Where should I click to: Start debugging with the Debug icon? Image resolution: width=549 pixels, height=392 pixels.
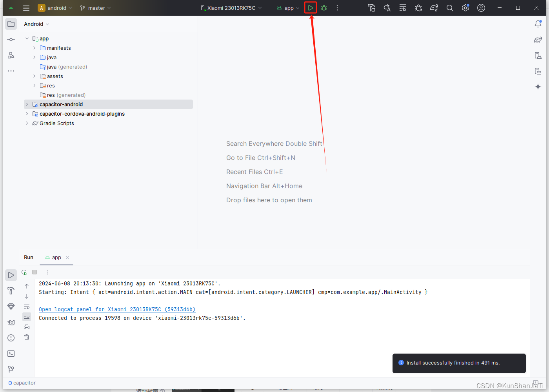324,7
